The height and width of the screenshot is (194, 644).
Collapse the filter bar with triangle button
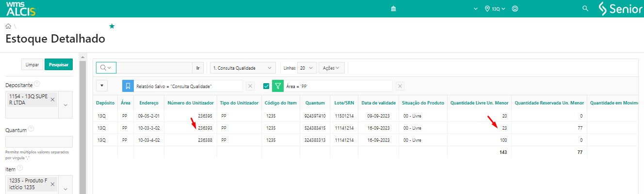click(102, 86)
